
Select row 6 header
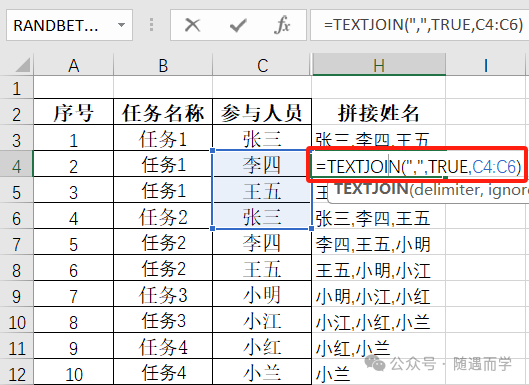pyautogui.click(x=17, y=217)
